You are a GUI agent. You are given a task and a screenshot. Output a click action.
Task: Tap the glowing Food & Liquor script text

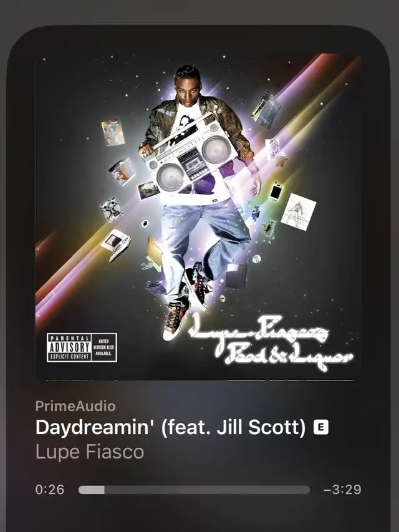point(287,356)
